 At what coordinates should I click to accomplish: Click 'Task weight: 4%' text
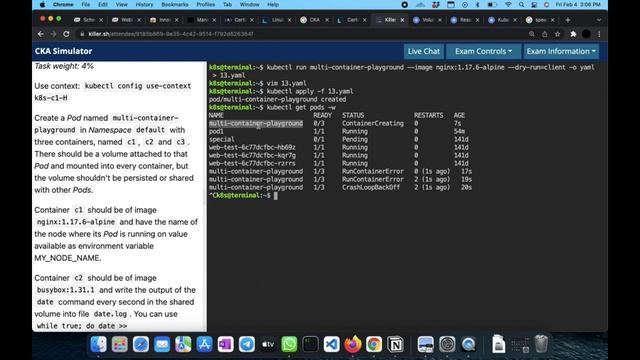point(64,66)
